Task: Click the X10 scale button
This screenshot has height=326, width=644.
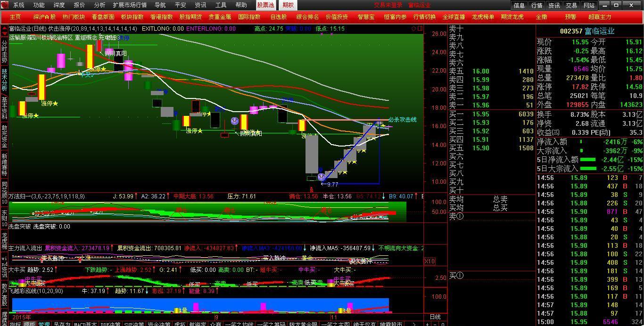Action: [x=429, y=261]
